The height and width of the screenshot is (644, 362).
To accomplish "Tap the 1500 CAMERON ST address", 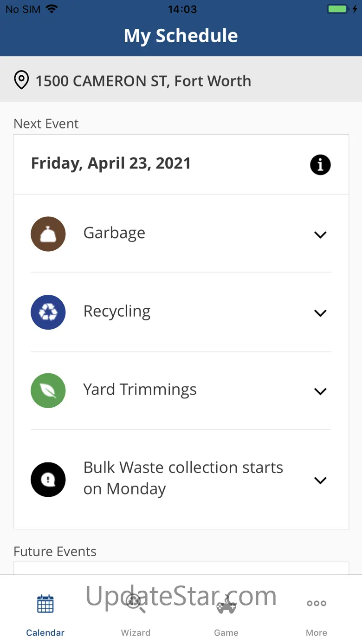I will (x=143, y=81).
